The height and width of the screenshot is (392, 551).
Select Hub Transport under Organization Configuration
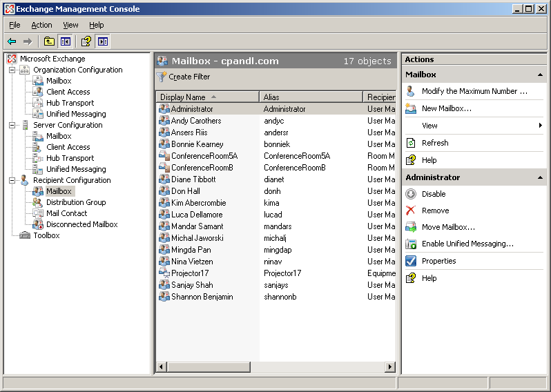[70, 103]
